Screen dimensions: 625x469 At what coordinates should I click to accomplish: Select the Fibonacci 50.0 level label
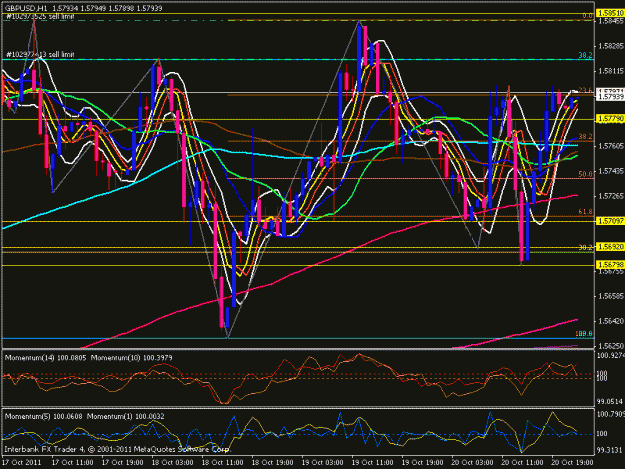[x=586, y=174]
